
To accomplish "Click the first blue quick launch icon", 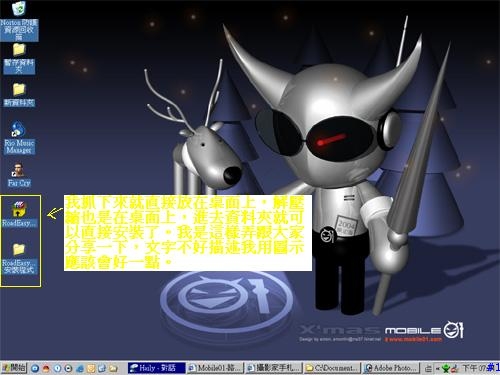I will click(35, 368).
